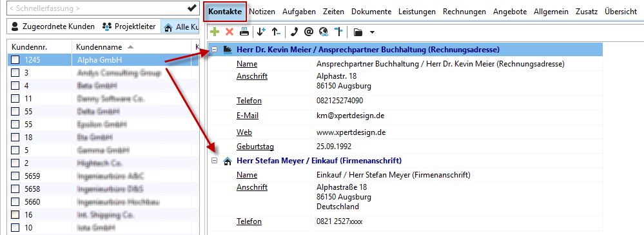Click the print icon in contacts toolbar

[x=244, y=31]
